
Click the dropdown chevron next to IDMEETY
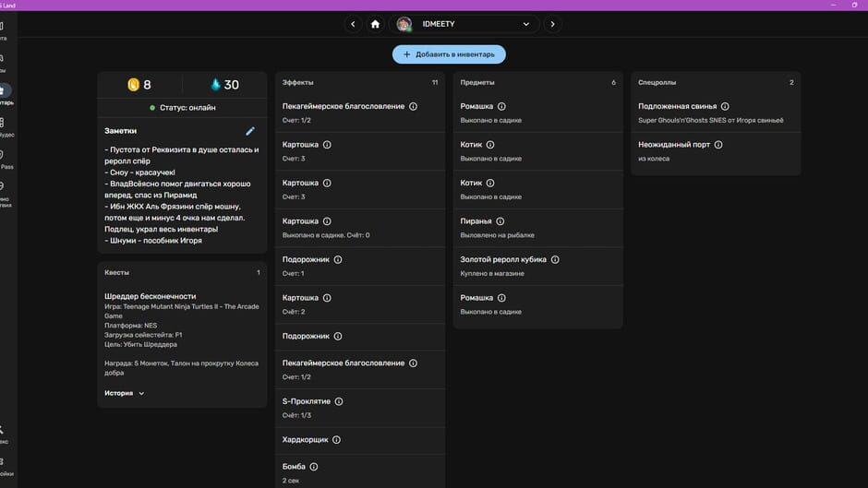click(526, 24)
